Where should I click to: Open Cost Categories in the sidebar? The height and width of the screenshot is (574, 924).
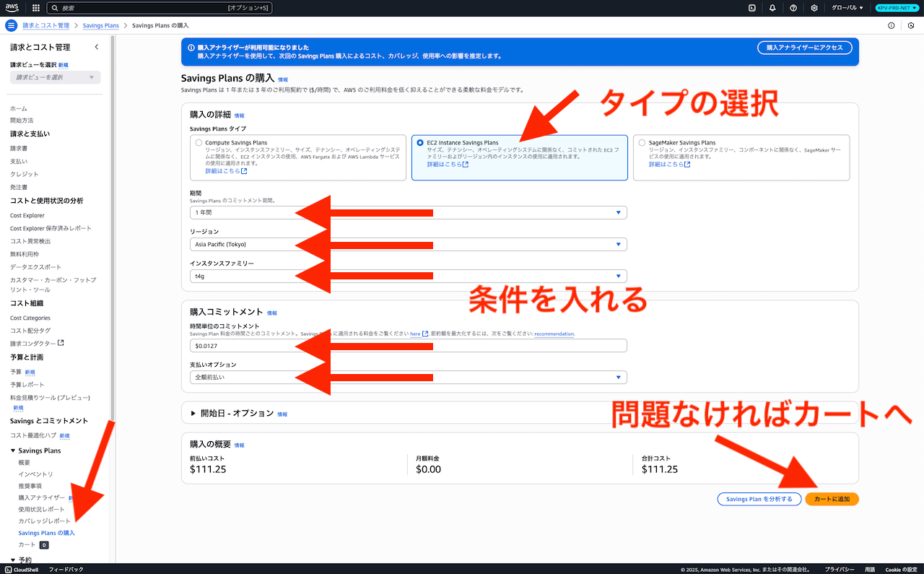(30, 318)
